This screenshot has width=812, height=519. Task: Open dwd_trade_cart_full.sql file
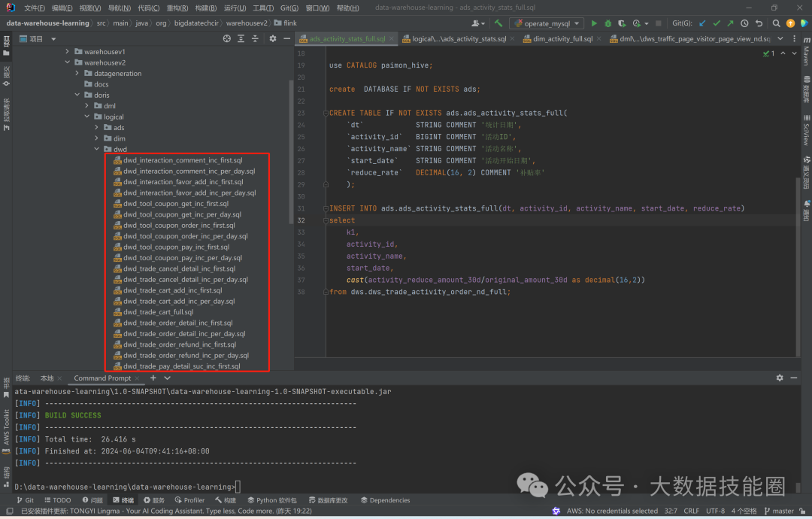click(158, 312)
